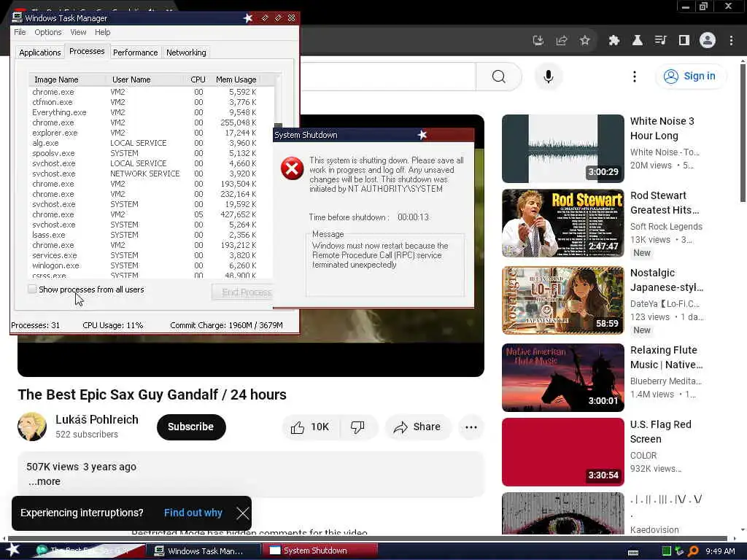Click the Chrome extensions puzzle icon
Viewport: 747px width, 560px height.
(x=614, y=41)
